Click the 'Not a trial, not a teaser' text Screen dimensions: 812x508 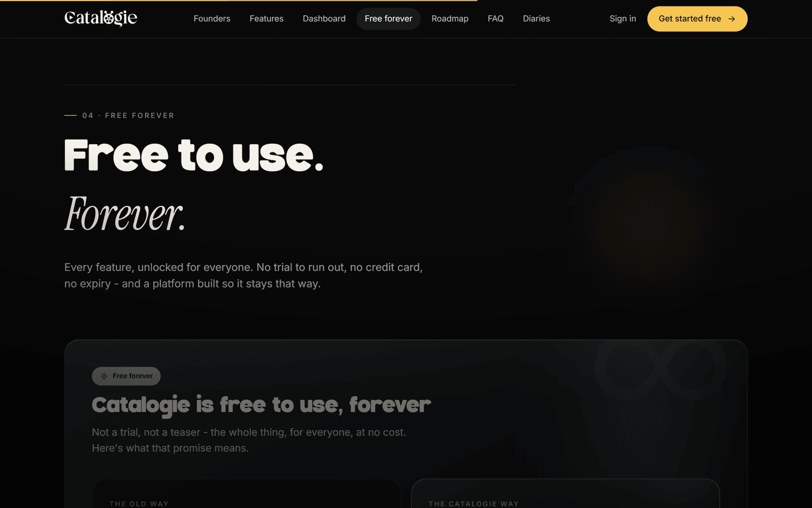tap(249, 440)
